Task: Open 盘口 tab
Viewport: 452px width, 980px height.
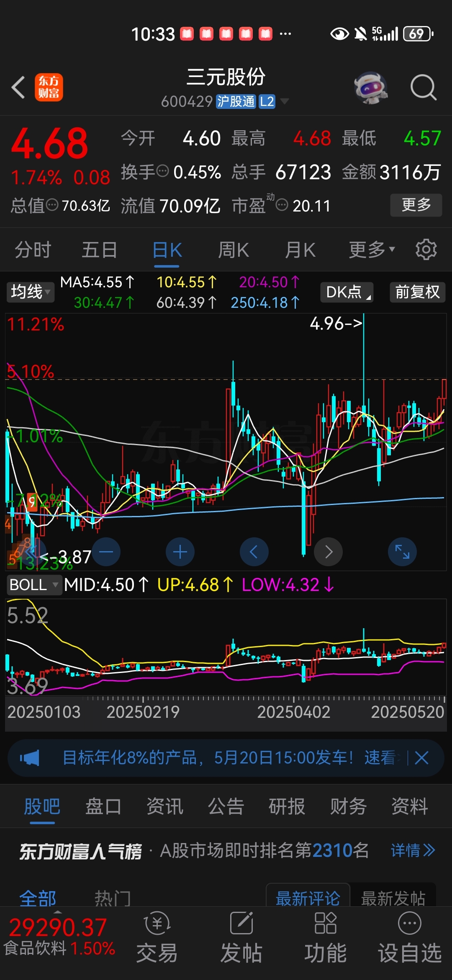Action: coord(103,806)
